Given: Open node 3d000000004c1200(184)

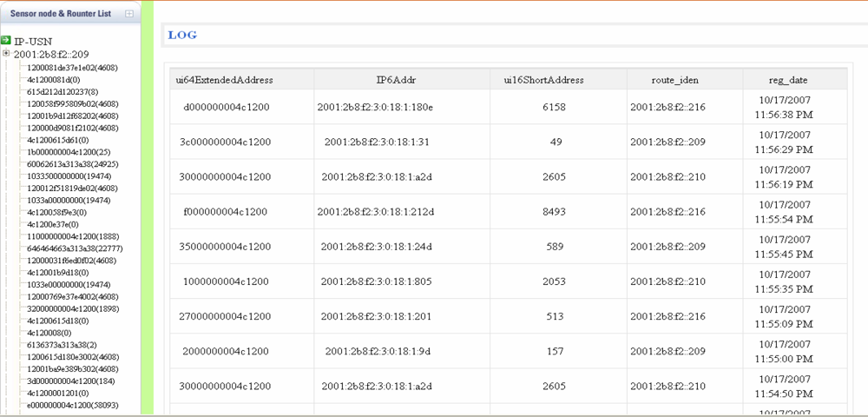Looking at the screenshot, I should pos(70,381).
